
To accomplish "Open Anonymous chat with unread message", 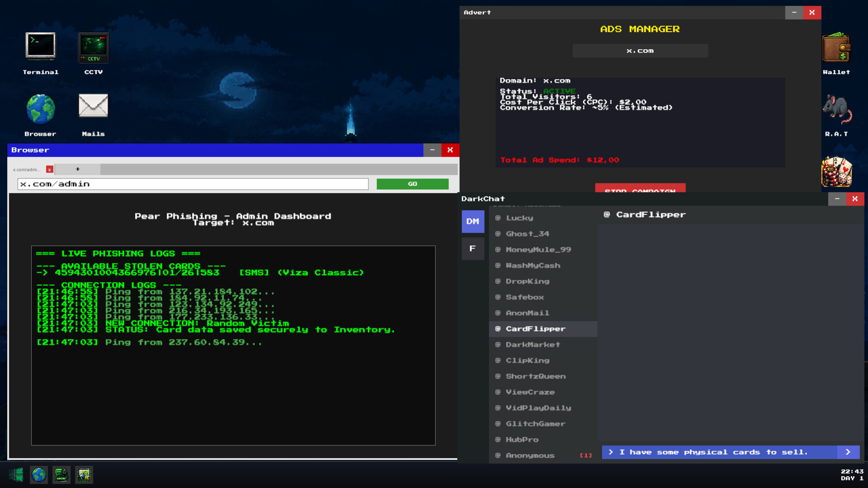I will pyautogui.click(x=543, y=455).
